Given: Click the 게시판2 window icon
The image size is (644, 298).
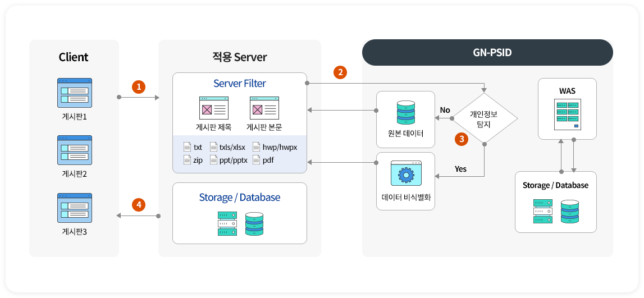Looking at the screenshot, I should (74, 150).
